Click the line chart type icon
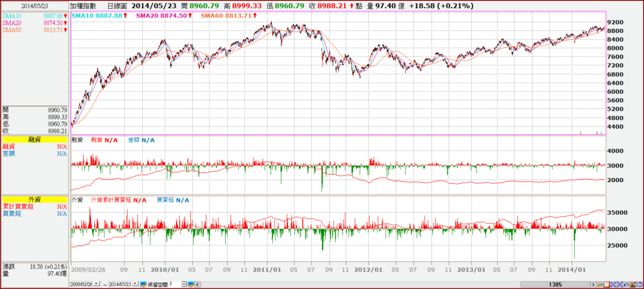The image size is (644, 289). pos(600,285)
